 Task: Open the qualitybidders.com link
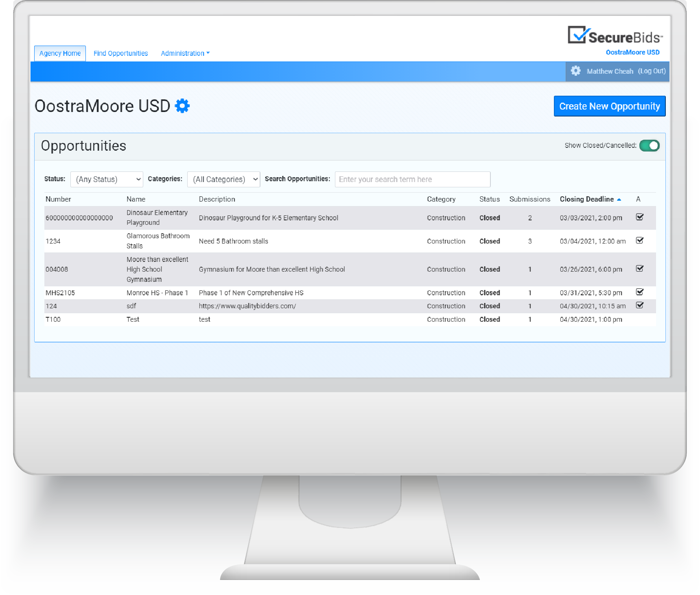(247, 306)
